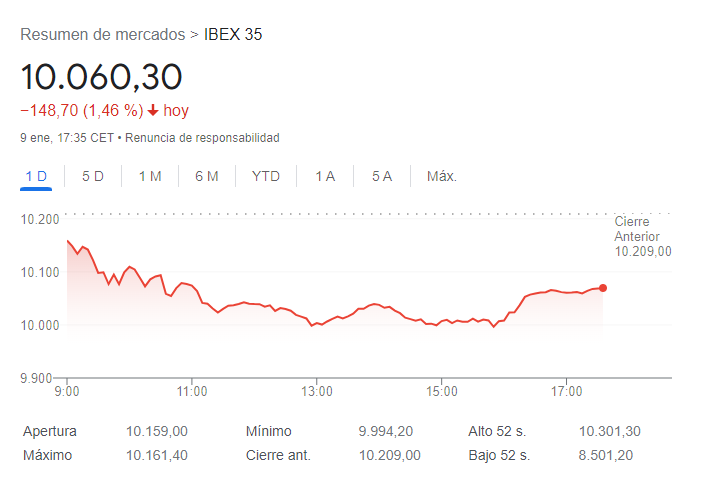Screen dimensions: 720x477
Task: Switch to the 5 D range tab
Action: pyautogui.click(x=93, y=177)
